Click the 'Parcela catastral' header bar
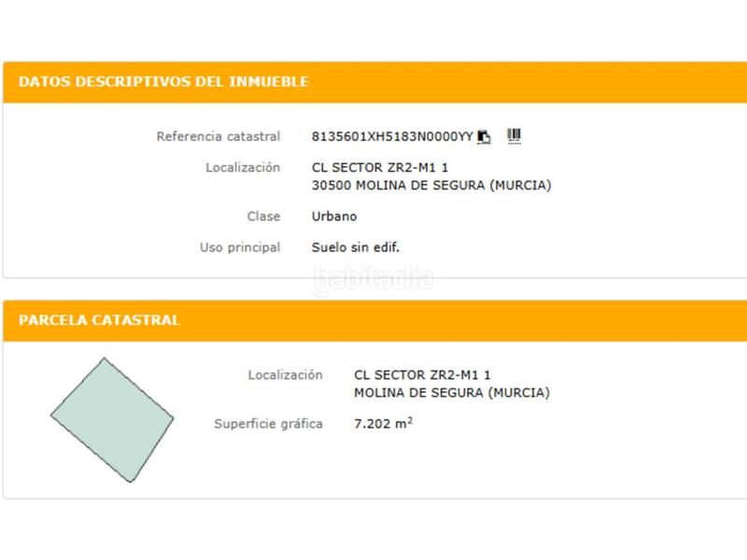Screen dimensions: 747x560 click(x=99, y=320)
